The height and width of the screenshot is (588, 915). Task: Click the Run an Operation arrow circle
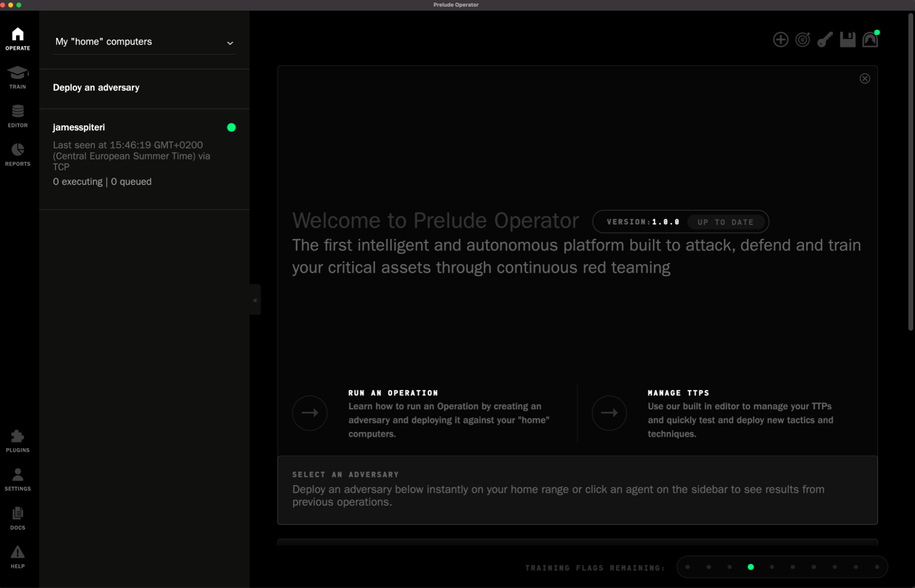310,413
